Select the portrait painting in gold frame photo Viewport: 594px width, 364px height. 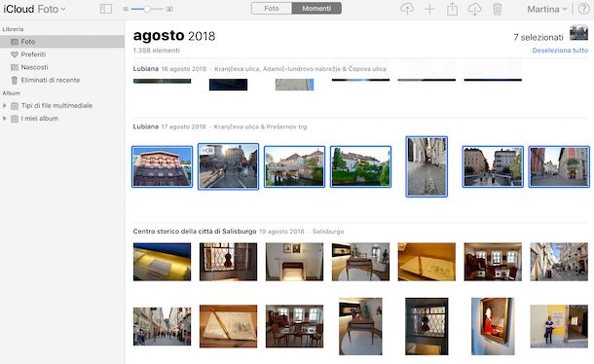click(x=493, y=326)
